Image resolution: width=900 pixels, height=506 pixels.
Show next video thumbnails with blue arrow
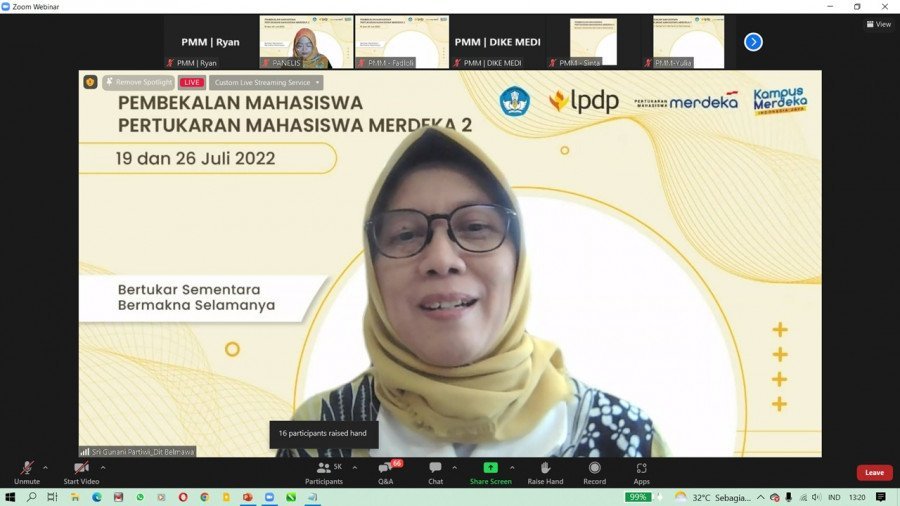[x=753, y=42]
